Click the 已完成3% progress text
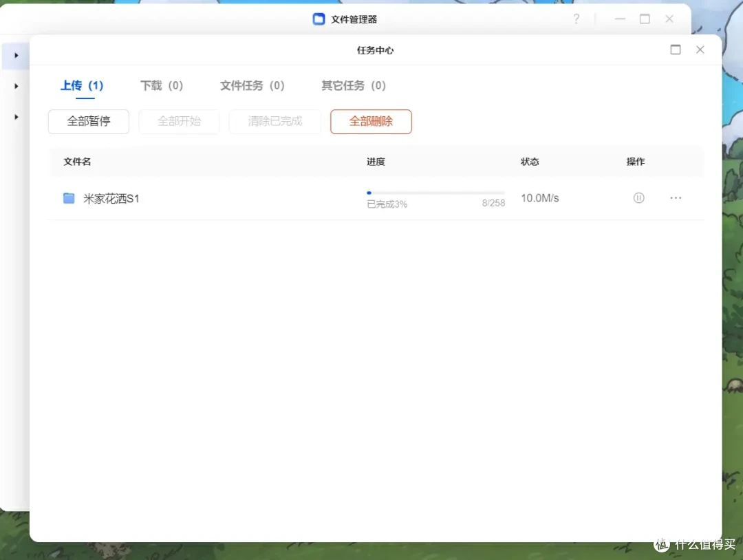The image size is (743, 560). (x=387, y=204)
